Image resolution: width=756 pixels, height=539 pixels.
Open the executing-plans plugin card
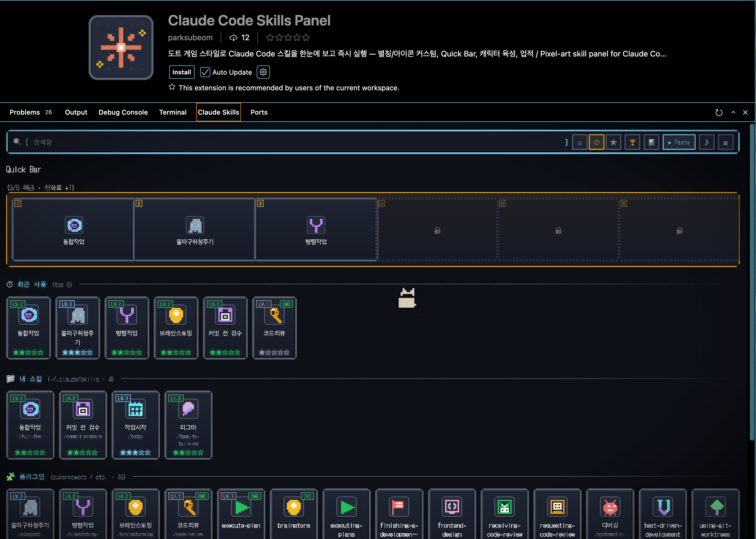point(346,514)
